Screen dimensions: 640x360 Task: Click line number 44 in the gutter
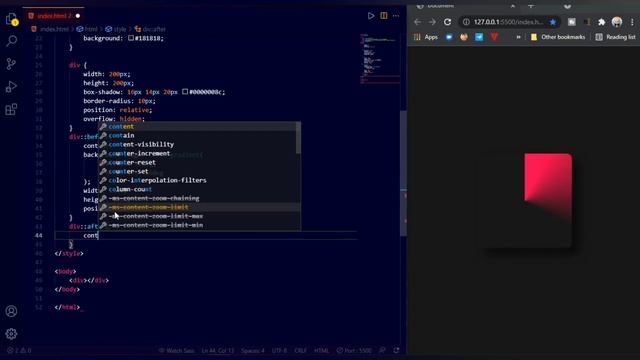(x=38, y=236)
